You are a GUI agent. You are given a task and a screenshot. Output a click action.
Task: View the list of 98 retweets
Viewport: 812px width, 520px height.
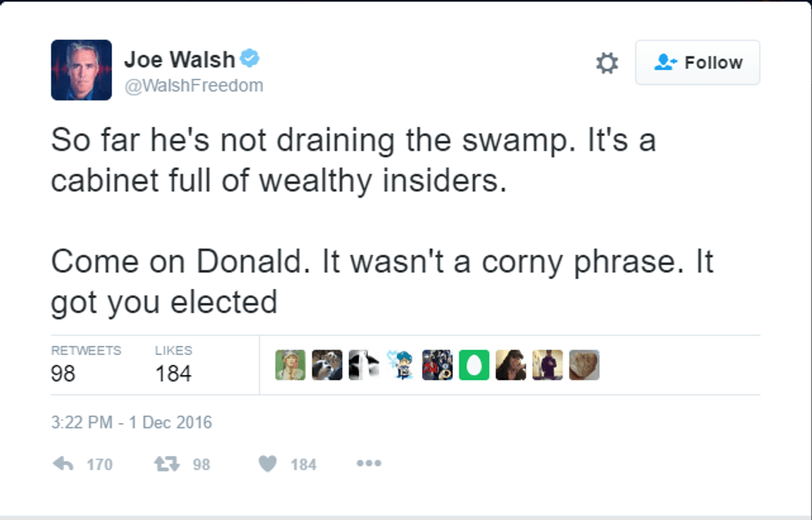pos(85,364)
